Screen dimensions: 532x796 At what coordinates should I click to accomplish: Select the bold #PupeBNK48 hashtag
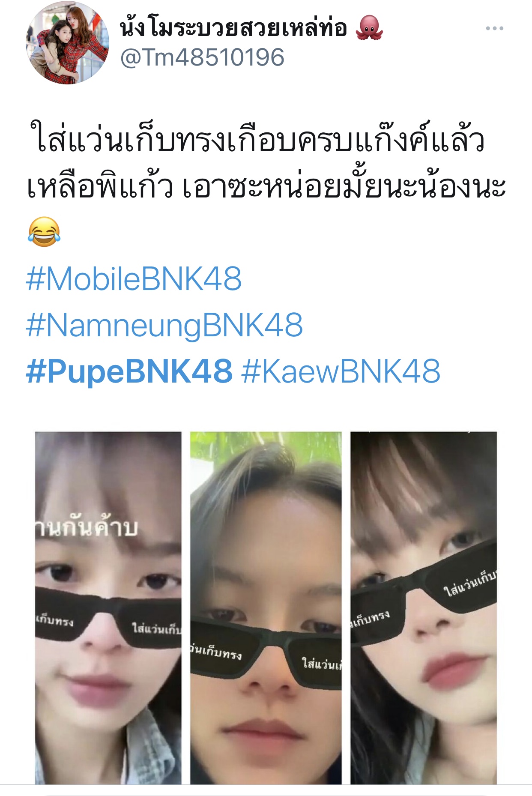(129, 371)
